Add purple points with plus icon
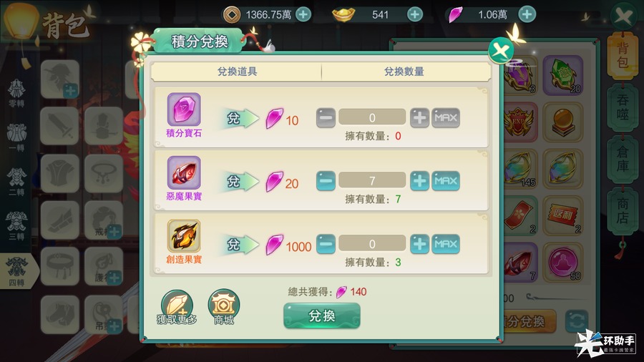Screen dimensions: 644x362 pyautogui.click(x=527, y=15)
